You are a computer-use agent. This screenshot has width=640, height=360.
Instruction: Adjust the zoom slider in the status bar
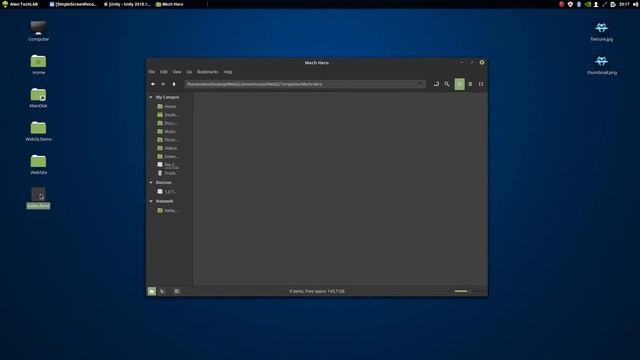pos(469,291)
